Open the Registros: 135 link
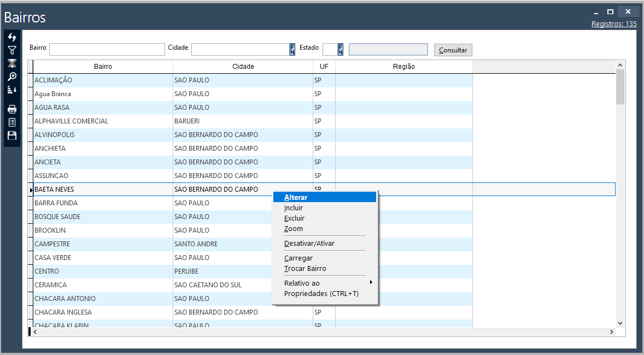This screenshot has width=644, height=355. click(613, 24)
